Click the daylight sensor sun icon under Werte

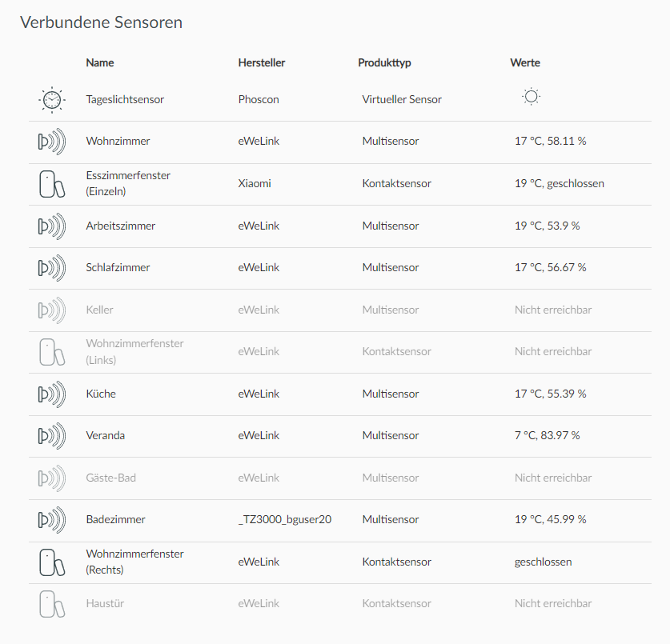[530, 95]
